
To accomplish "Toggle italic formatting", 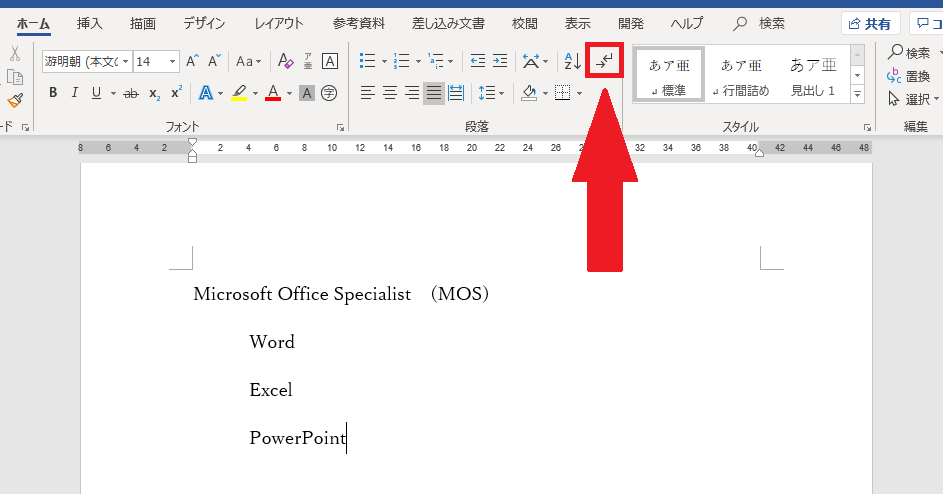I will [75, 93].
